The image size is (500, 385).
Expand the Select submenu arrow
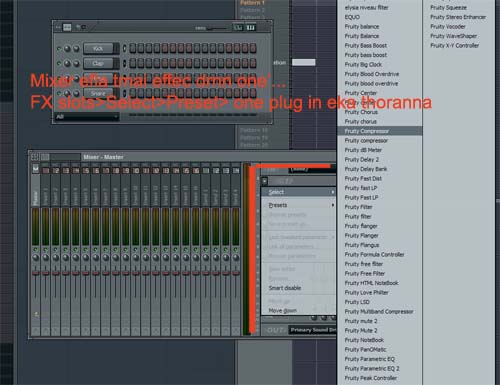pos(333,192)
